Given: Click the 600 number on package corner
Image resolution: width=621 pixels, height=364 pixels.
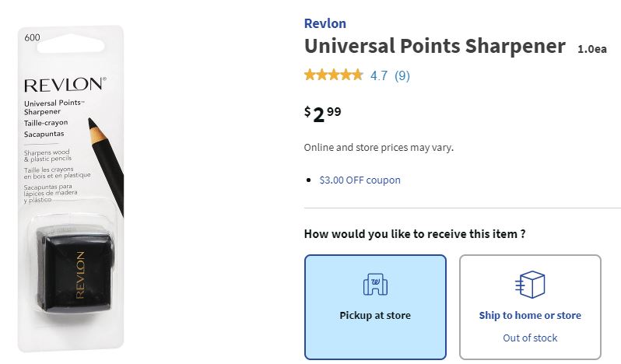Looking at the screenshot, I should point(33,37).
